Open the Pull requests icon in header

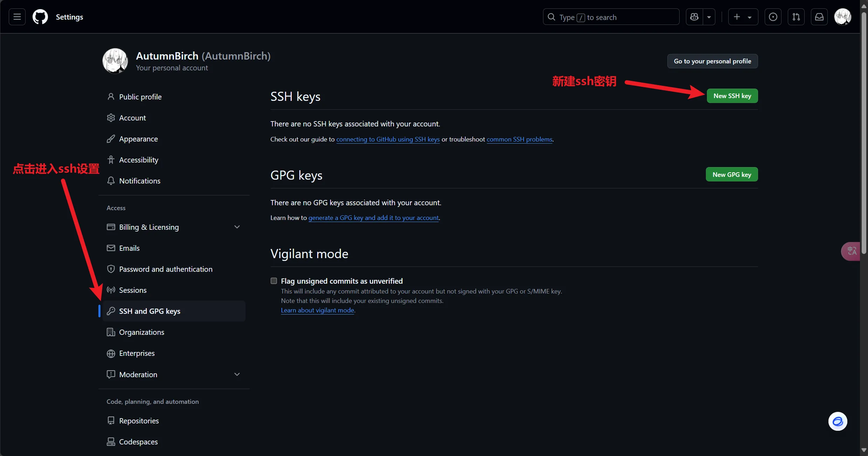(x=796, y=17)
